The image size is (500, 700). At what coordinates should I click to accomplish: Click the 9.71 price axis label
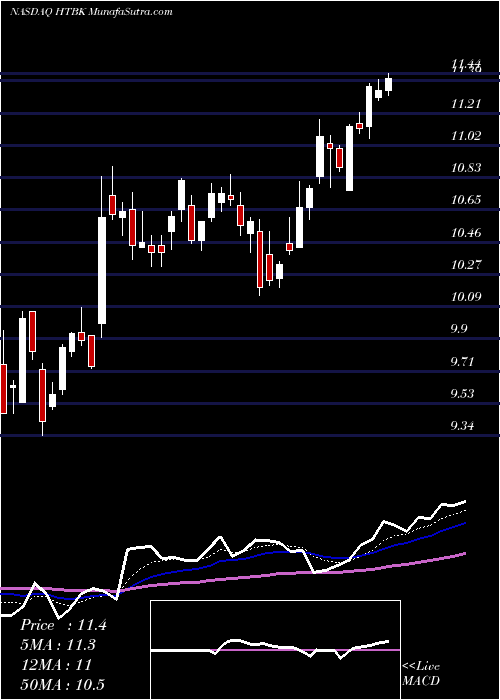462,361
